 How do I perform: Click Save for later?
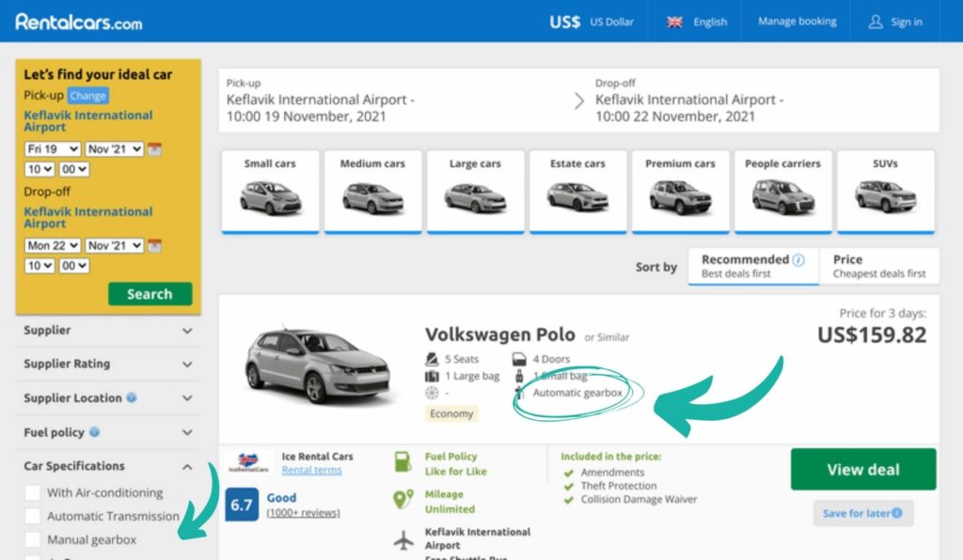[x=863, y=513]
